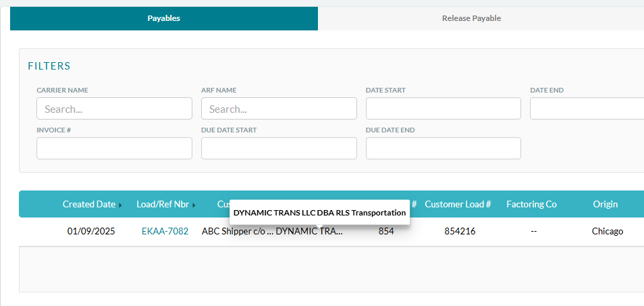This screenshot has width=644, height=306.
Task: Click the ARF Name search box
Action: tap(279, 109)
